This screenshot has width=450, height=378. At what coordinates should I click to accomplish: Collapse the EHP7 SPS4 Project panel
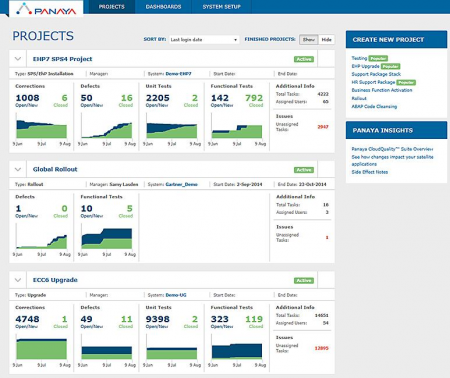[x=18, y=59]
